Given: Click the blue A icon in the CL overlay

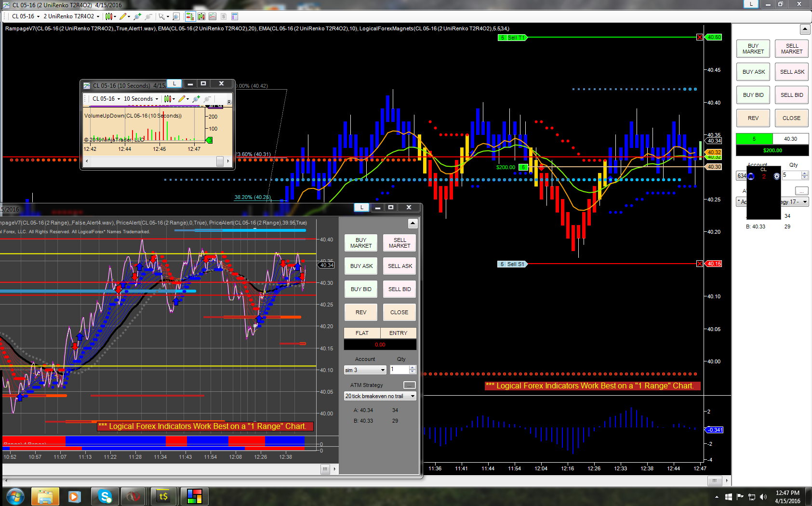Looking at the screenshot, I should point(751,176).
